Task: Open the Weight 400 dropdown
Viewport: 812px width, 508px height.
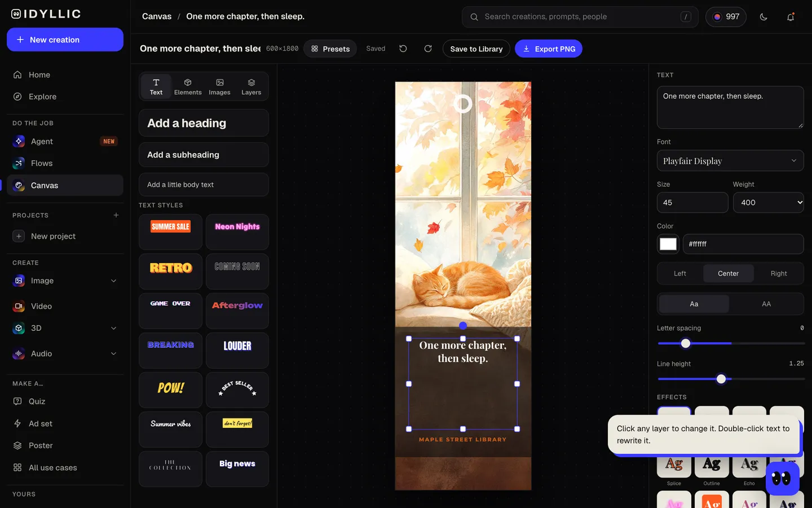Action: click(769, 203)
